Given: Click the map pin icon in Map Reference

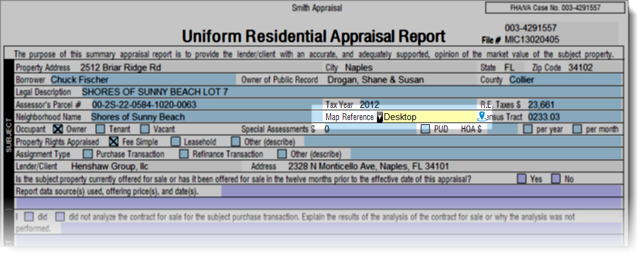Looking at the screenshot, I should (x=481, y=116).
